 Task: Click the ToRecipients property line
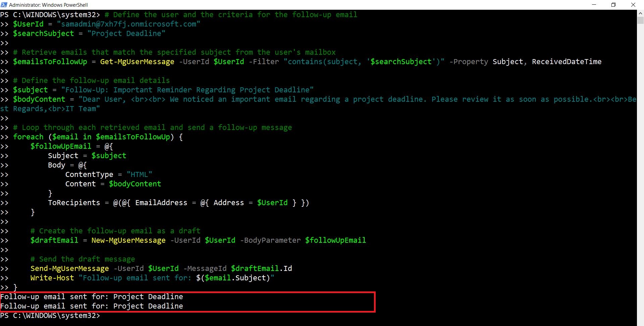74,203
